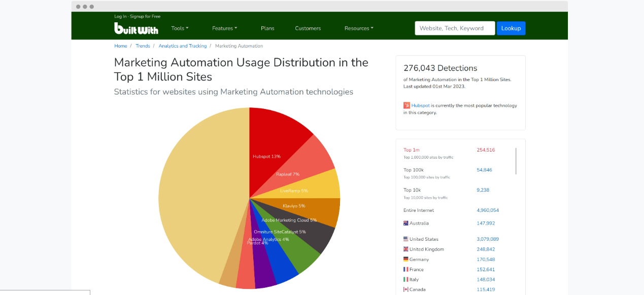Open Canada count 115,419
Screen dimensions: 644x295
click(486, 289)
